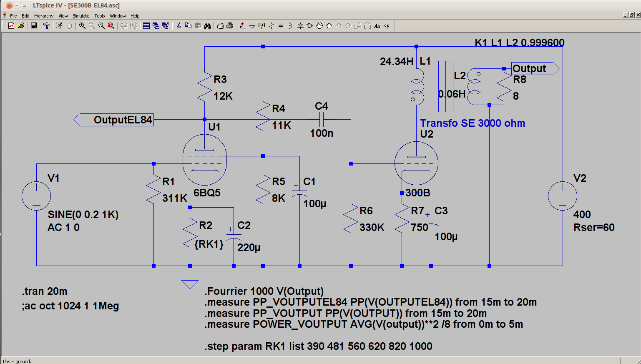Select the Draw Wire pencil tool

point(243,26)
